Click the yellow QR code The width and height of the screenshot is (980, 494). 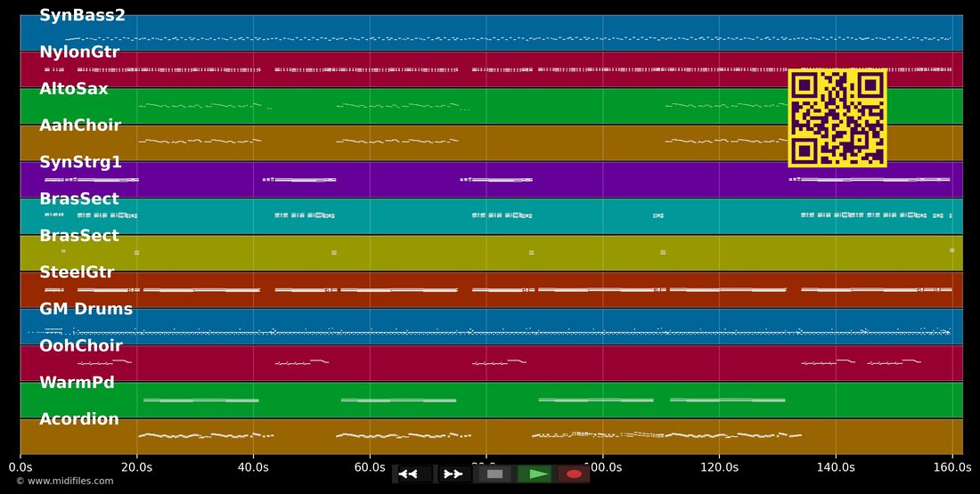point(837,118)
